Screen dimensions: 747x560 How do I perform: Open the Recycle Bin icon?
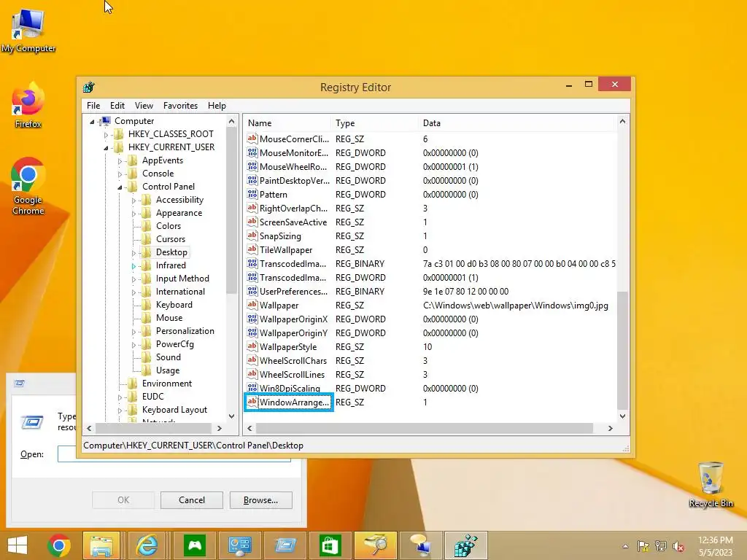click(711, 484)
